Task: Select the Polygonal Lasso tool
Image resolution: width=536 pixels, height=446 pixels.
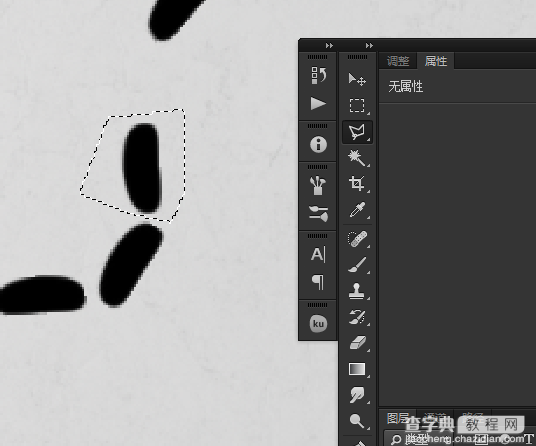Action: (x=357, y=132)
